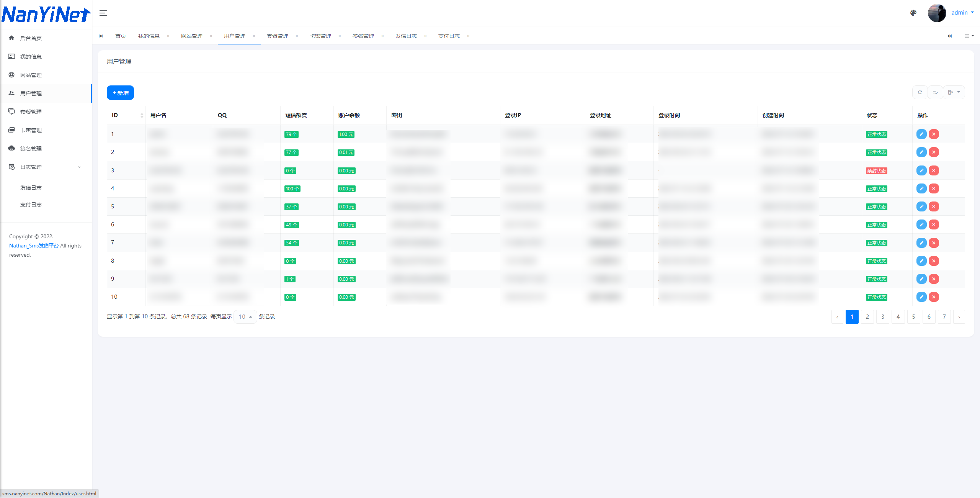Open 卡密管理 in the sidebar
980x498 pixels.
31,130
